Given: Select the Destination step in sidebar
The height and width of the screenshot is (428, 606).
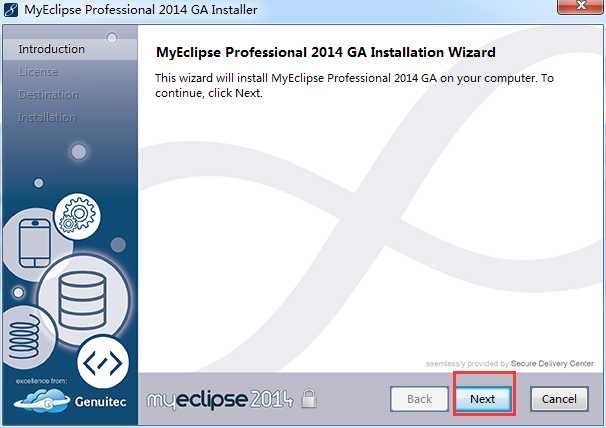Looking at the screenshot, I should (48, 95).
